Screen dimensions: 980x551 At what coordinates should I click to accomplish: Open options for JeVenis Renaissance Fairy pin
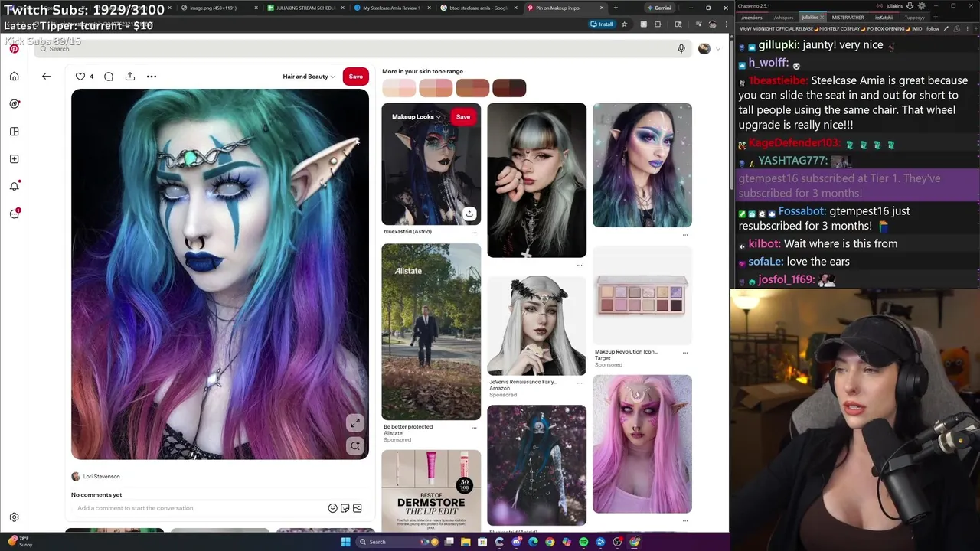pos(580,382)
